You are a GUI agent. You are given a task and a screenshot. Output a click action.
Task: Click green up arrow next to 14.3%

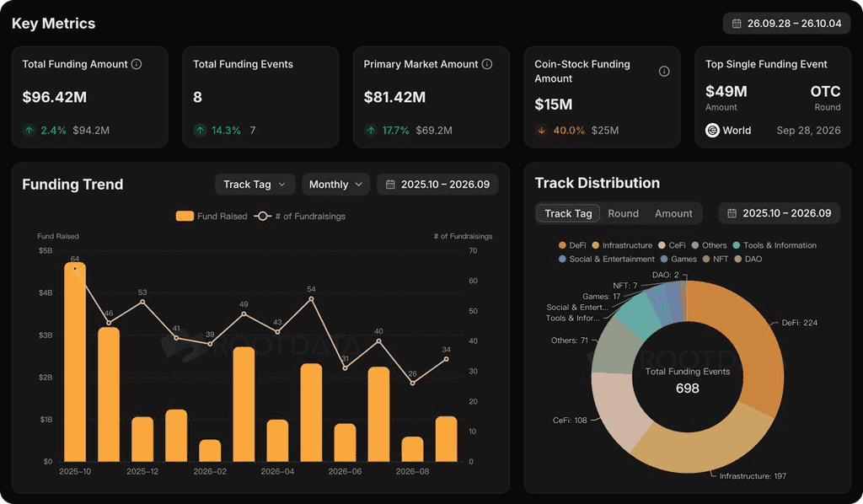(x=200, y=131)
